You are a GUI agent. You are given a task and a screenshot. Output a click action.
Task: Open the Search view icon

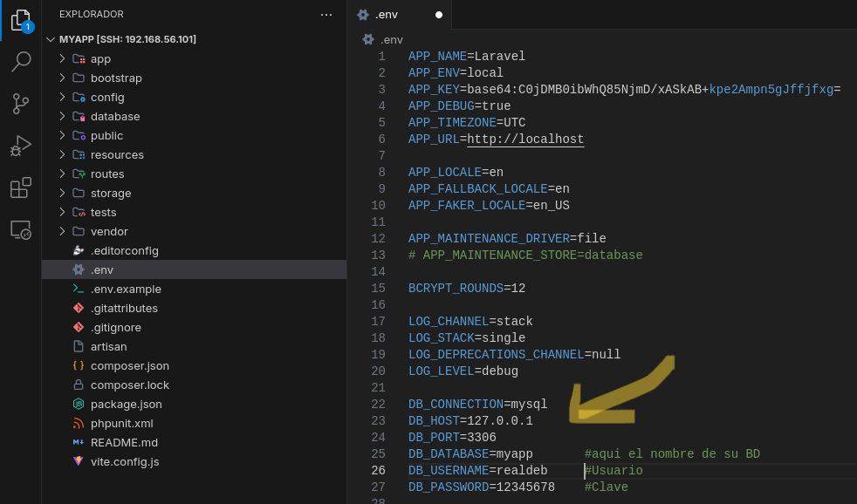tap(21, 61)
